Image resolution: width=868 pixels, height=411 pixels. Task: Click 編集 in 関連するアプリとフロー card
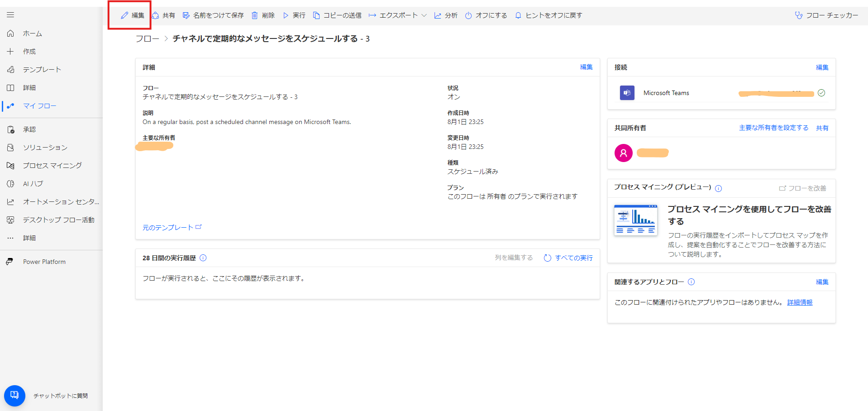(822, 282)
